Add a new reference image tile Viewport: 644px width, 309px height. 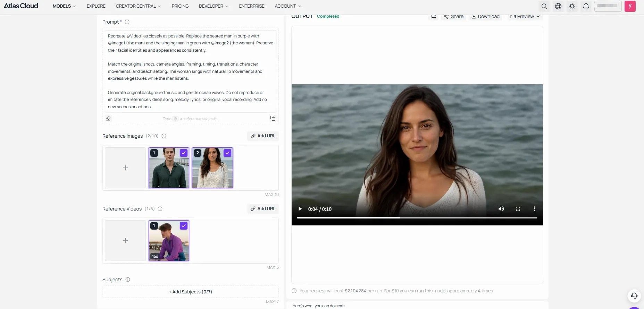click(x=125, y=168)
